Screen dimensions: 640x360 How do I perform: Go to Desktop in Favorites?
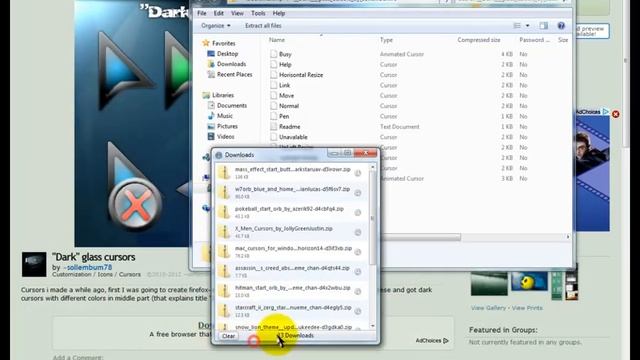[x=227, y=53]
